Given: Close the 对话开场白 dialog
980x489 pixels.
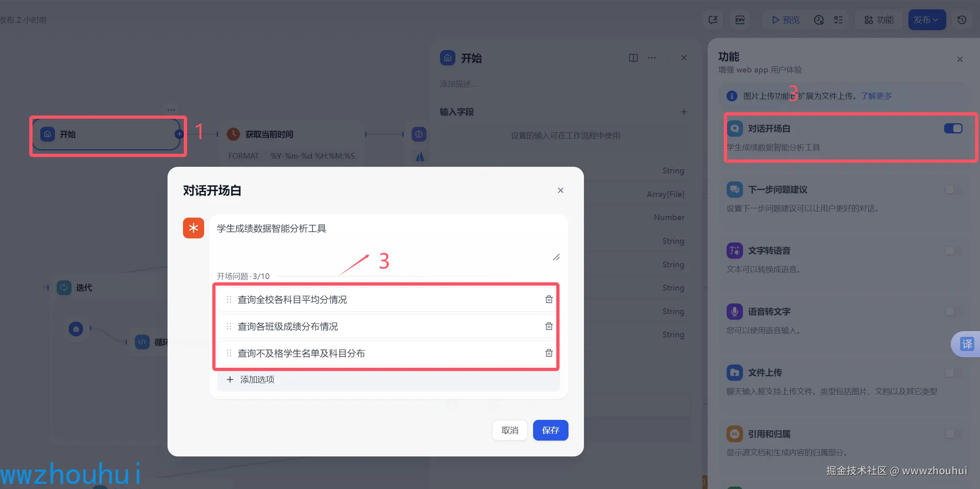Looking at the screenshot, I should tap(560, 190).
